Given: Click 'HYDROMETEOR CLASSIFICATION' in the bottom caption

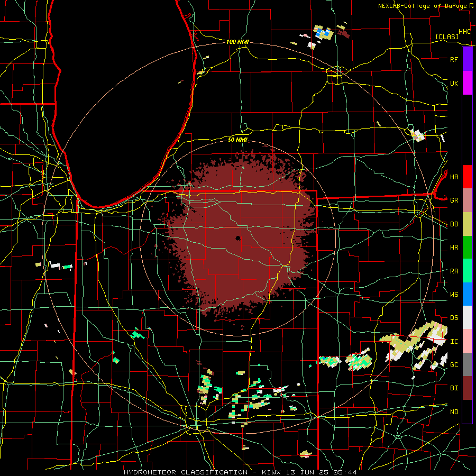Looking at the screenshot, I should (x=186, y=472).
